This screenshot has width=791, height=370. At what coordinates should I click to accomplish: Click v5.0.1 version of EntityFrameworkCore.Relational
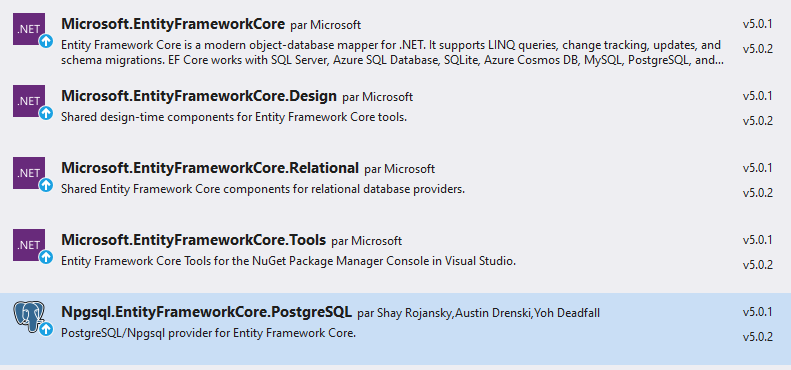click(757, 168)
